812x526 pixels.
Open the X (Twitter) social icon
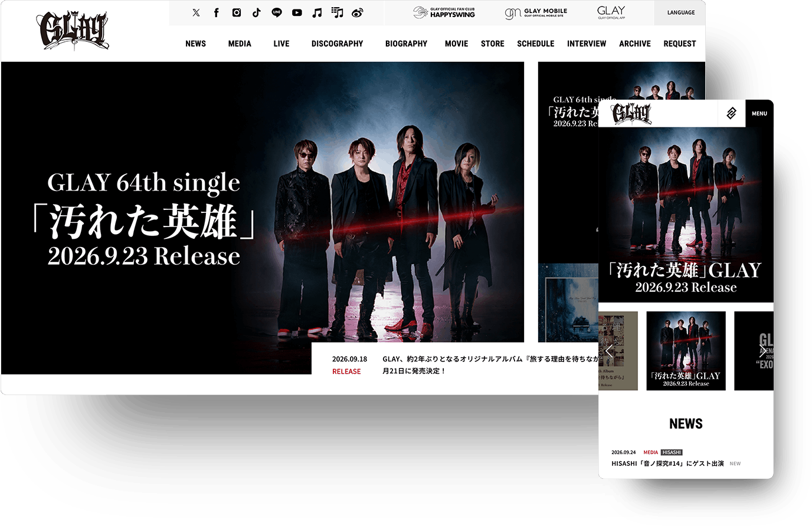tap(196, 12)
